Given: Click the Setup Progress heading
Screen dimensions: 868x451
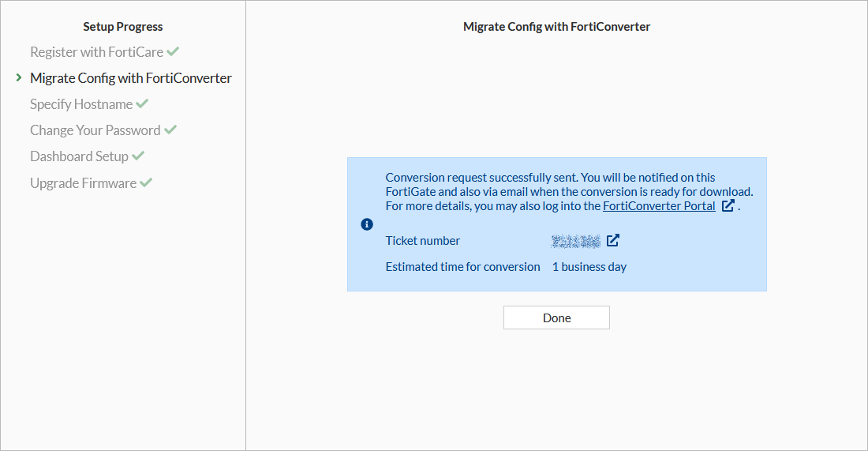Looking at the screenshot, I should (123, 27).
